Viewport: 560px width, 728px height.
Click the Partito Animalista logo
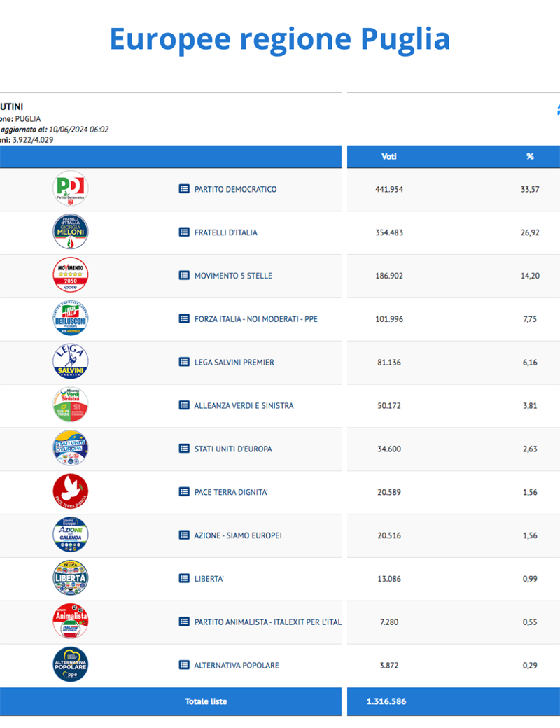(70, 621)
